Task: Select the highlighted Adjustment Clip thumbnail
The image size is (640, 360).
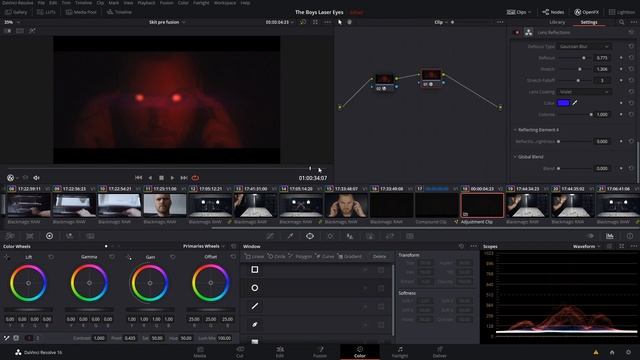Action: [x=482, y=205]
